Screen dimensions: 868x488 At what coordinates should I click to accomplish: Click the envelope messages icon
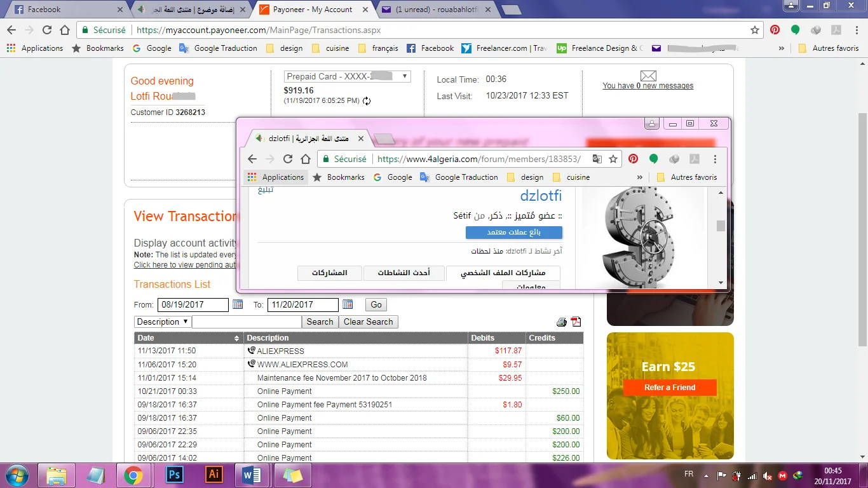(x=648, y=76)
